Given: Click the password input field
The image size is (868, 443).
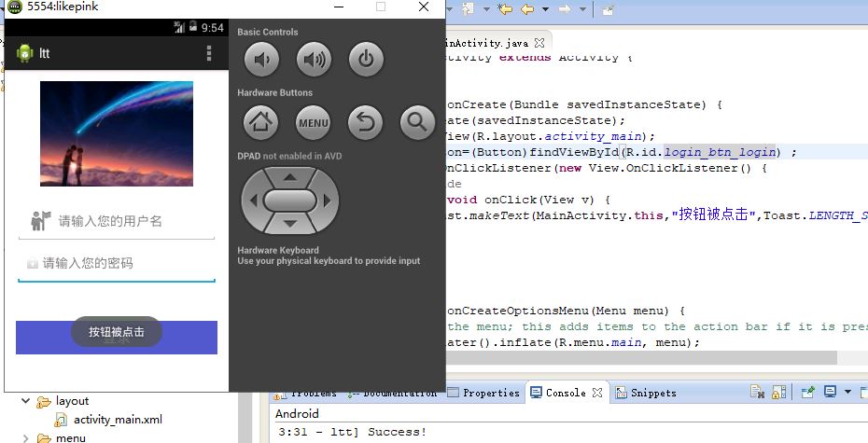Looking at the screenshot, I should tap(117, 264).
